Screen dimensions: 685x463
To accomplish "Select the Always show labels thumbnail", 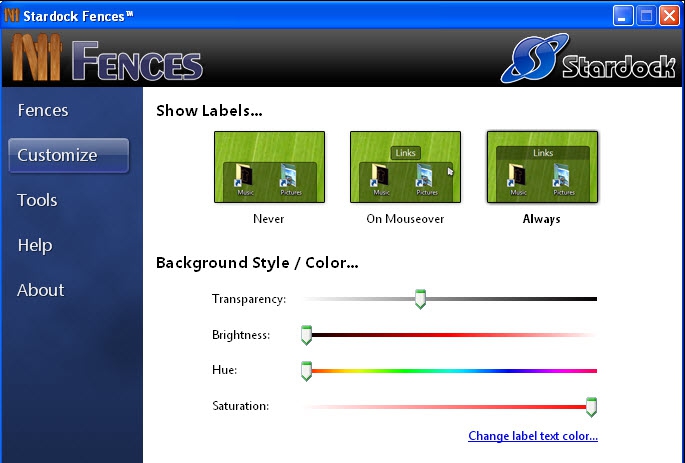I will coord(542,167).
